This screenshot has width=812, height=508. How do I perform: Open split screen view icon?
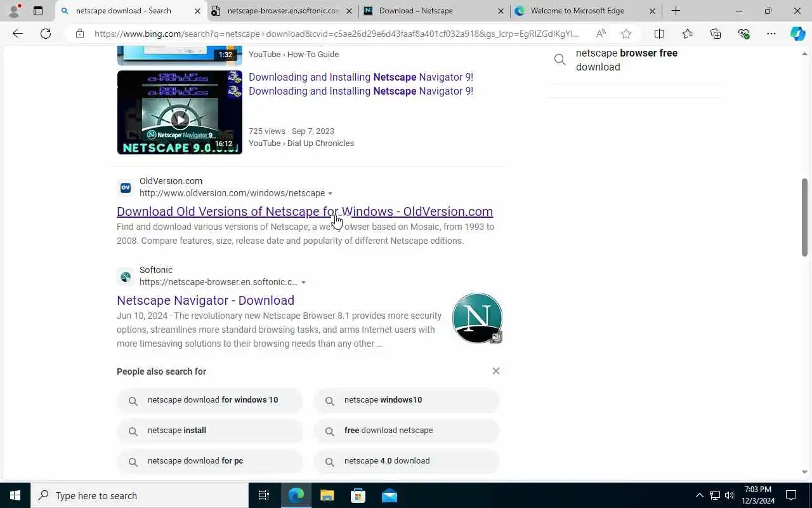click(x=659, y=34)
